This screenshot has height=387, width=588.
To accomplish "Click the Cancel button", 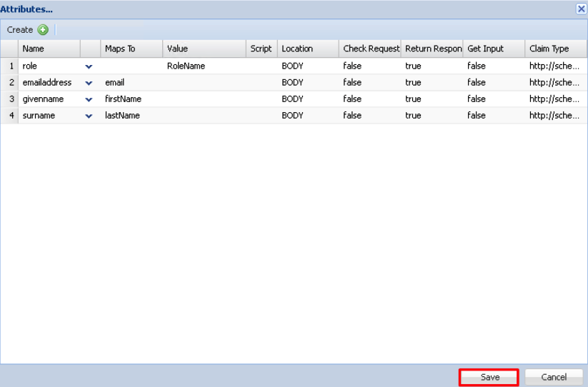I will tap(554, 377).
